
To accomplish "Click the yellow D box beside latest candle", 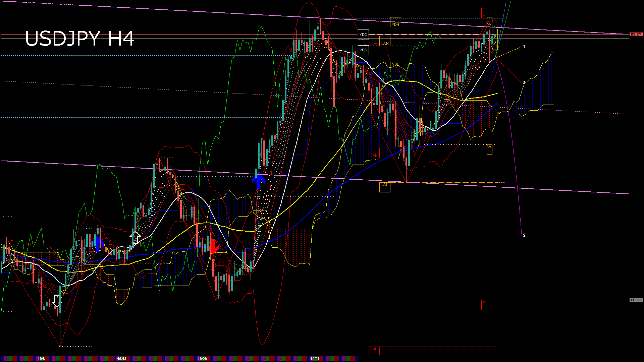I will click(495, 43).
